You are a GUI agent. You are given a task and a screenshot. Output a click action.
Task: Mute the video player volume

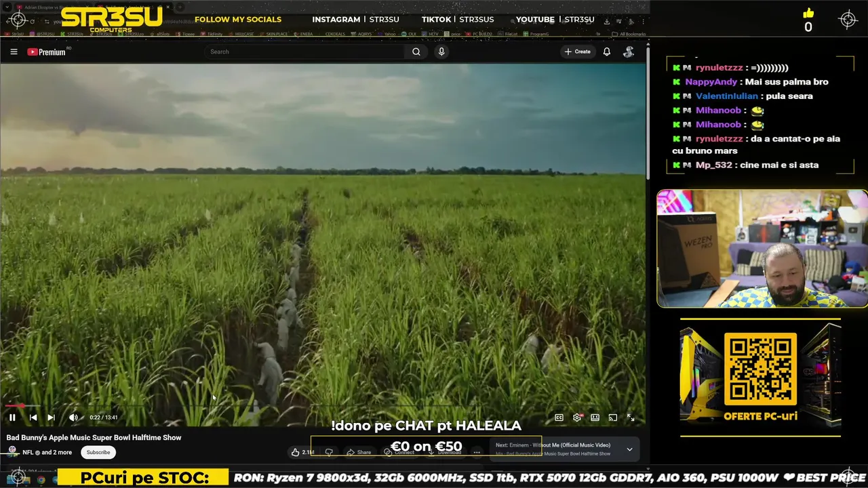pyautogui.click(x=73, y=418)
